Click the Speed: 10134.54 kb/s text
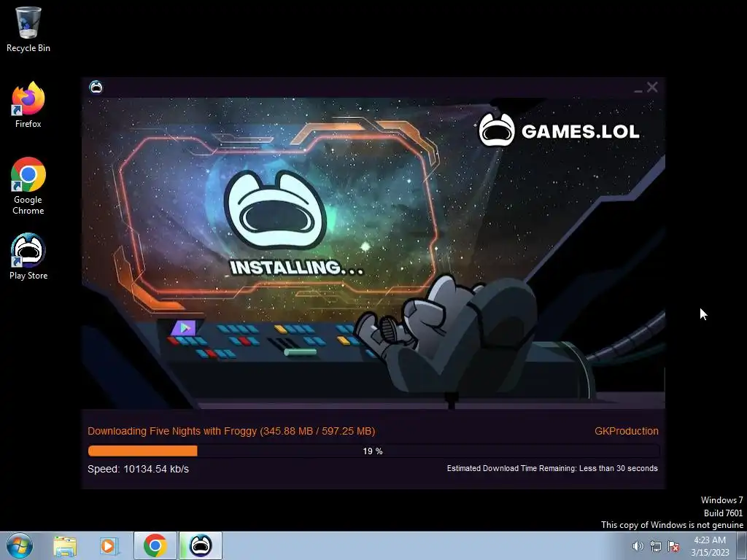 click(x=138, y=469)
